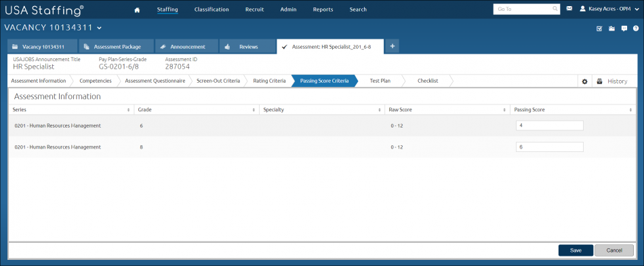This screenshot has height=266, width=644.
Task: Click the Grade value 6 cell
Action: pos(141,126)
